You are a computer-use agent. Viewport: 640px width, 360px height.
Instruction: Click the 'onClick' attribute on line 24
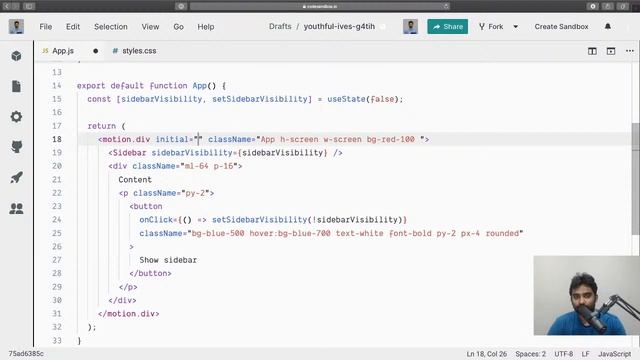point(156,220)
